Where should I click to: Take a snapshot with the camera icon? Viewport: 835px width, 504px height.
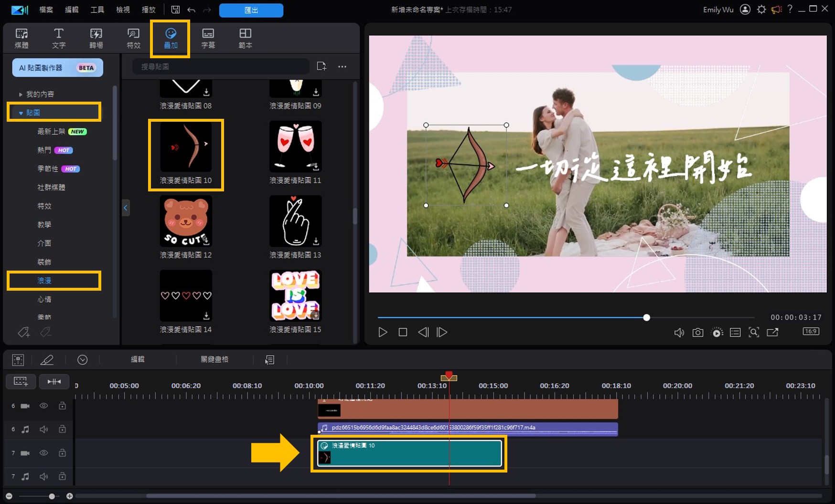tap(697, 332)
